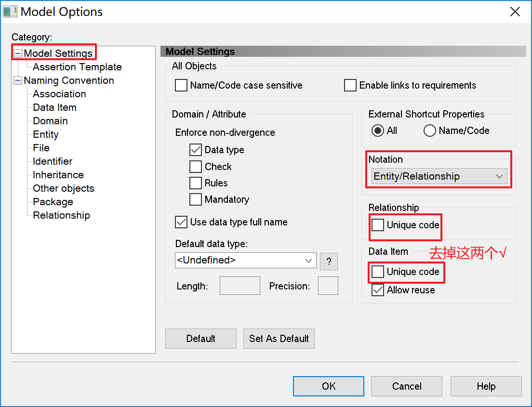Select Naming Convention category

click(69, 80)
